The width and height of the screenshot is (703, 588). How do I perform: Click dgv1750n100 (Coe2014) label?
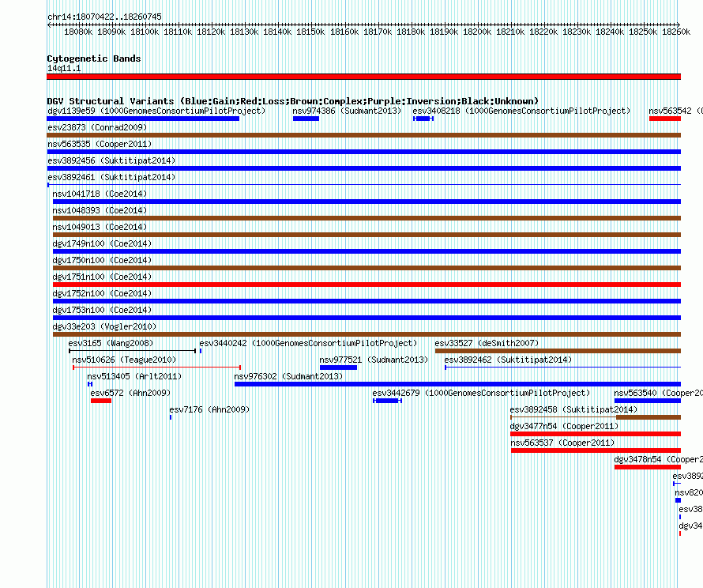pos(102,260)
